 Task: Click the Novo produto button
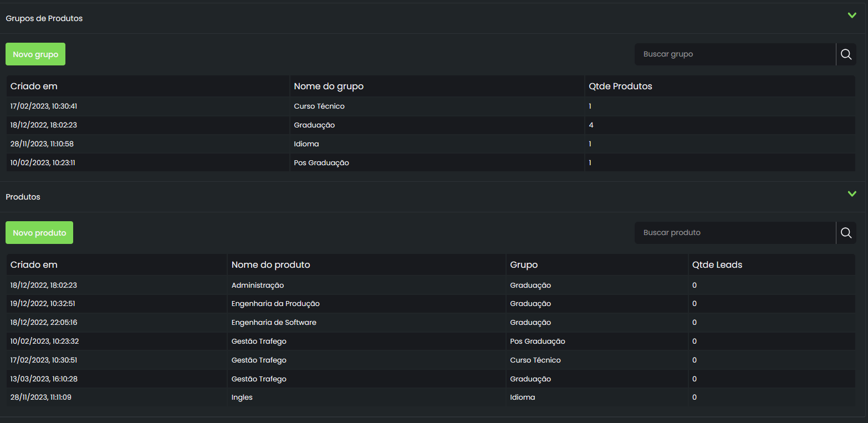[x=39, y=233]
